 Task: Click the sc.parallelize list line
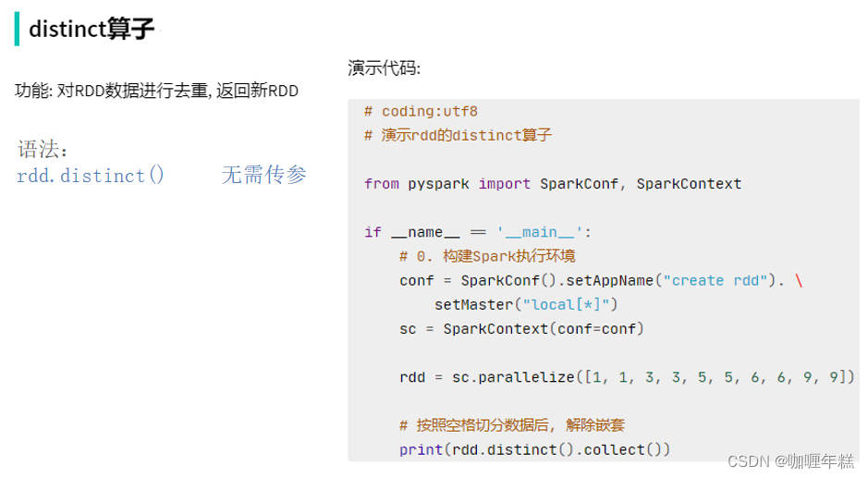pos(627,377)
